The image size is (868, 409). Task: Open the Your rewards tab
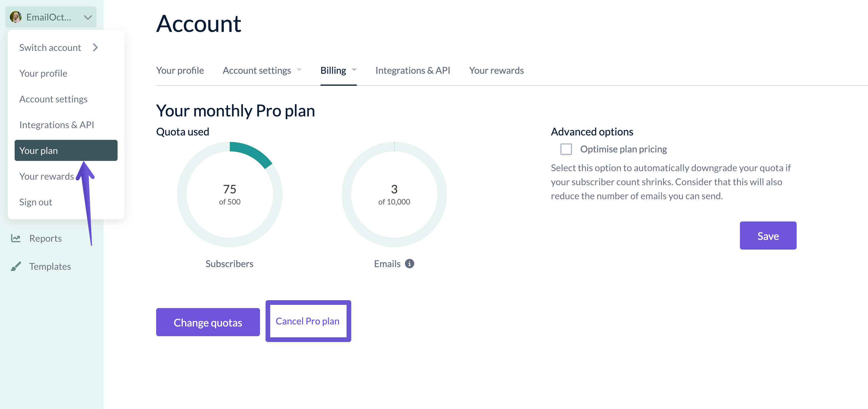[x=496, y=71]
